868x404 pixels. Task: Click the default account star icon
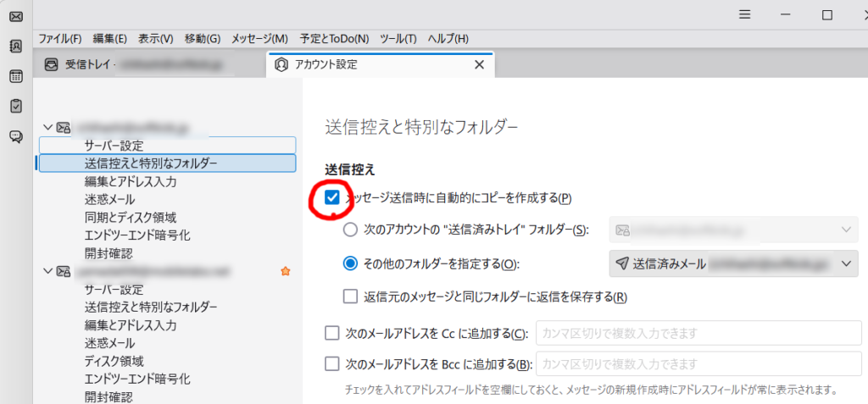(x=286, y=271)
